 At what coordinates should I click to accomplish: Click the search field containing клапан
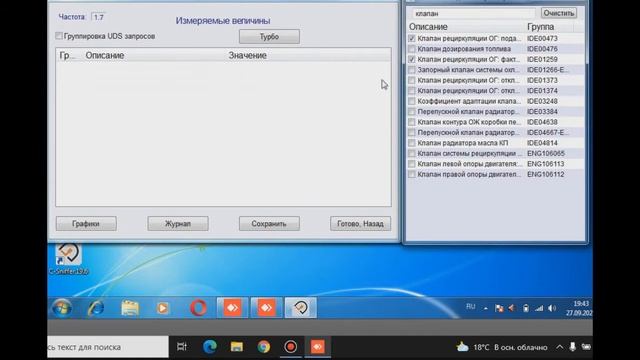[x=473, y=13]
